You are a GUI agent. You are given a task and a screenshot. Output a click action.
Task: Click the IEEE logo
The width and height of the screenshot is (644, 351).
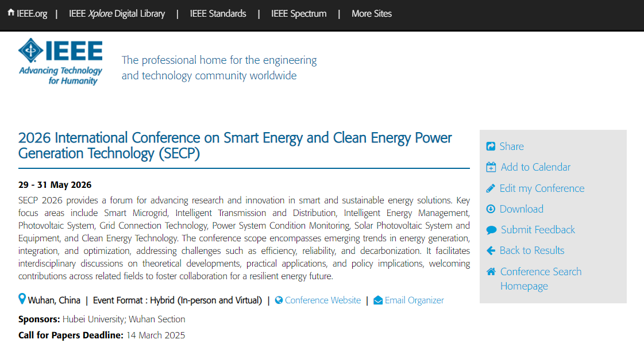(60, 61)
